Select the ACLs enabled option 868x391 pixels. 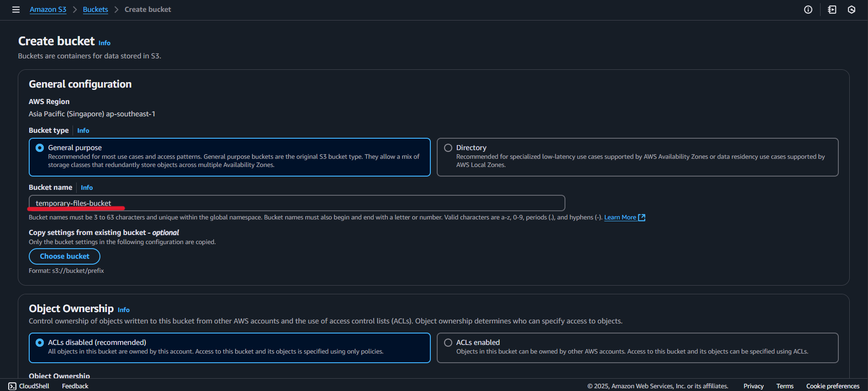[638, 348]
